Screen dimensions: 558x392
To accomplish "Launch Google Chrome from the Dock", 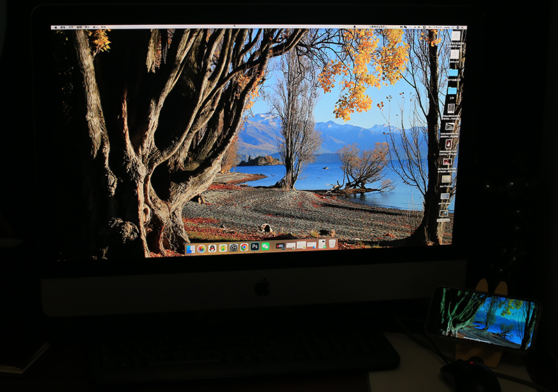I will (x=244, y=247).
